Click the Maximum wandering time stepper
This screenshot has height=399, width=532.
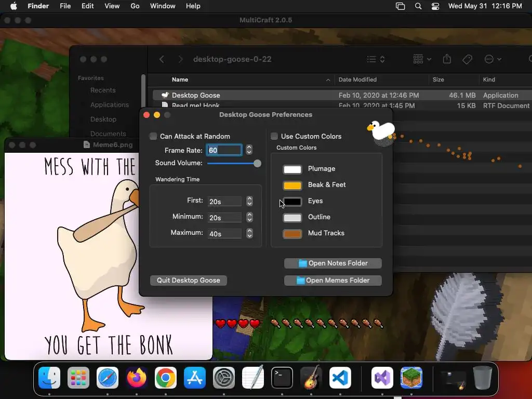[250, 233]
